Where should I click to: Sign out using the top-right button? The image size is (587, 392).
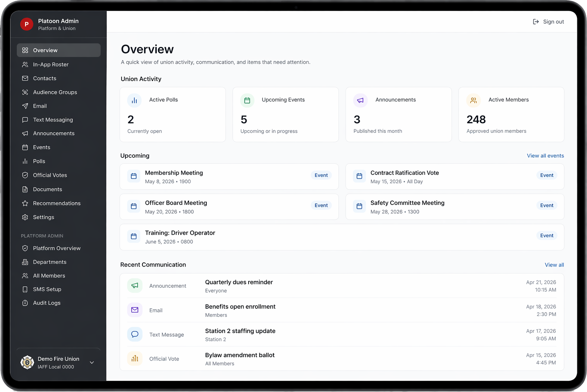click(548, 22)
